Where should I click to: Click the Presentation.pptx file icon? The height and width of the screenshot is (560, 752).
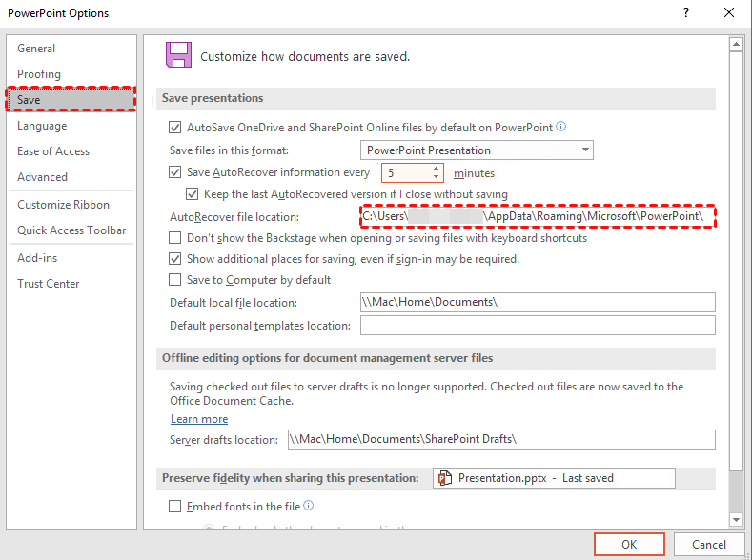coord(445,478)
